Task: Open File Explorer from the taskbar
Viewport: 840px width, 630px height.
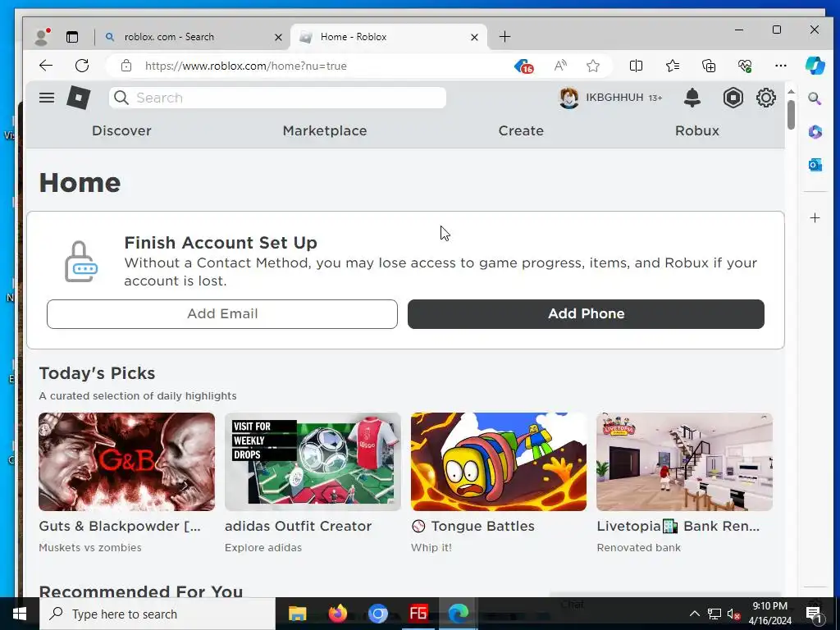Action: 297,614
